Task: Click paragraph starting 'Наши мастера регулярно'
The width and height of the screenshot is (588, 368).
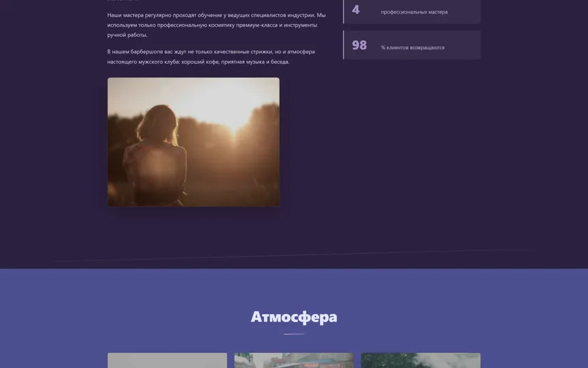Action: [x=217, y=25]
